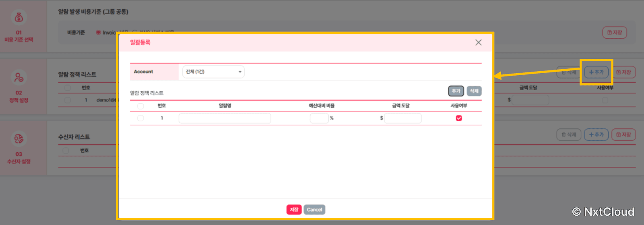Click the 예산대비 비율 percent input field
Image resolution: width=644 pixels, height=225 pixels.
[319, 118]
